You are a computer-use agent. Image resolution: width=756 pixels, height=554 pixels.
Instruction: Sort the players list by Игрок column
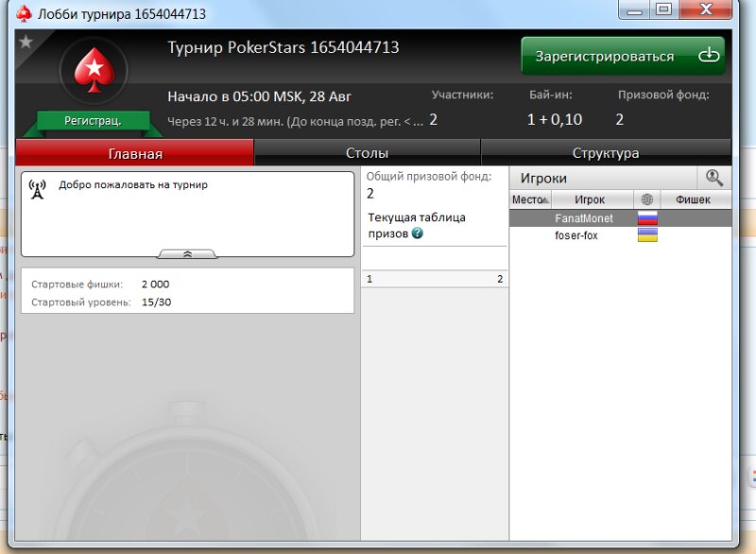591,199
